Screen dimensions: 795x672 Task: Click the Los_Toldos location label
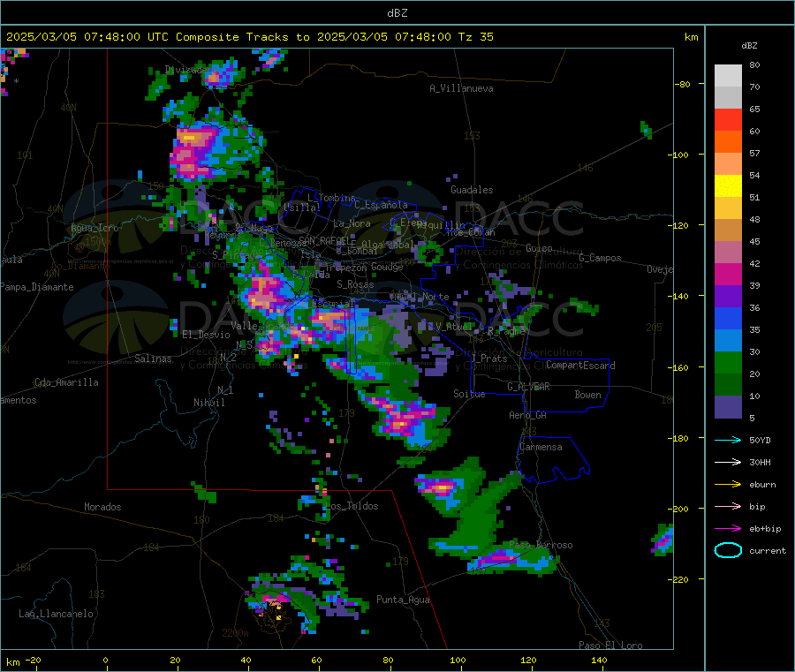[x=352, y=506]
